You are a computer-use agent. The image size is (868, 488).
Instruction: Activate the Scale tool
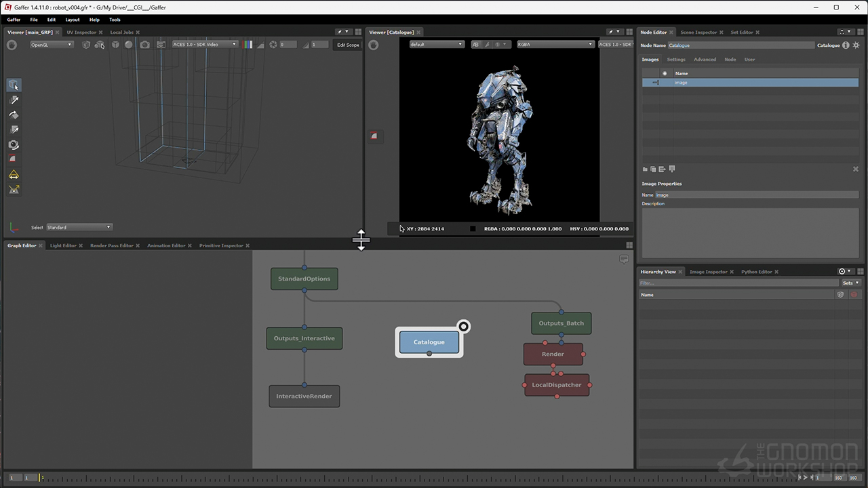tap(14, 129)
